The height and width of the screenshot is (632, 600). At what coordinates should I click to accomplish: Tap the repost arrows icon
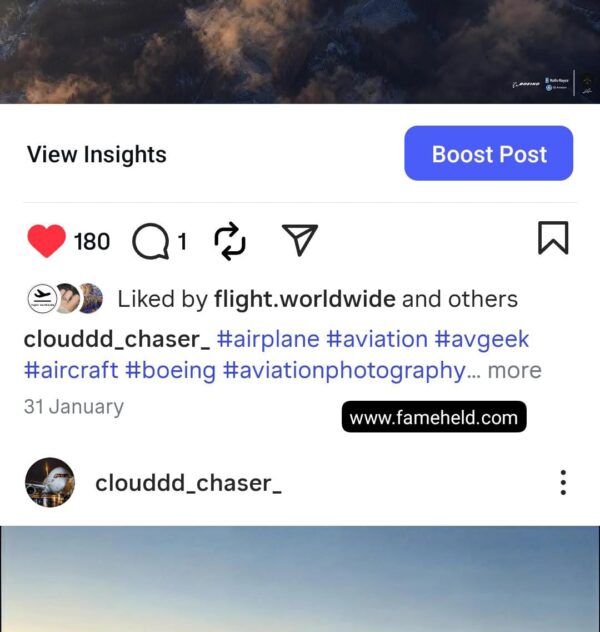[x=230, y=241]
